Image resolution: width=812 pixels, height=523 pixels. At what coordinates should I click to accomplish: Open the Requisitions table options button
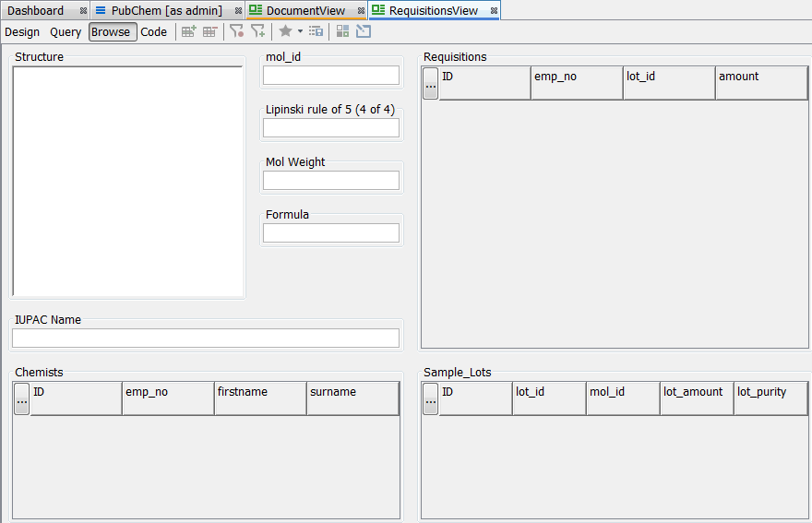430,84
